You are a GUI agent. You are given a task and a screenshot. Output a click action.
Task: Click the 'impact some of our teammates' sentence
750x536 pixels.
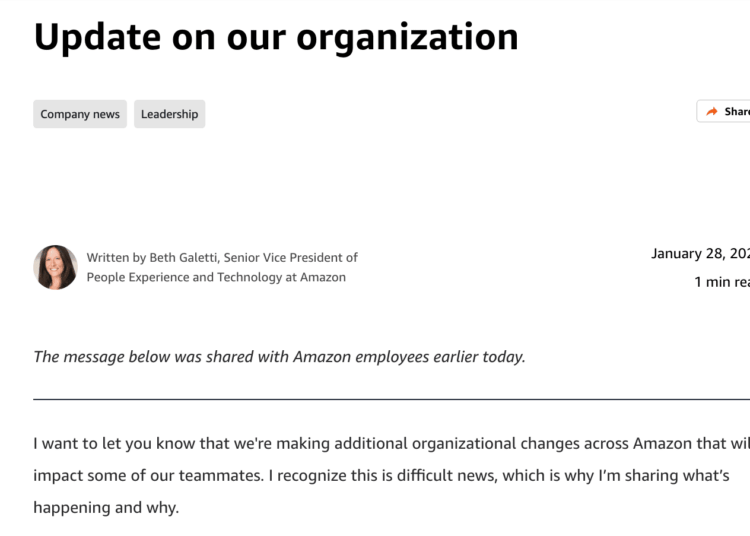148,476
